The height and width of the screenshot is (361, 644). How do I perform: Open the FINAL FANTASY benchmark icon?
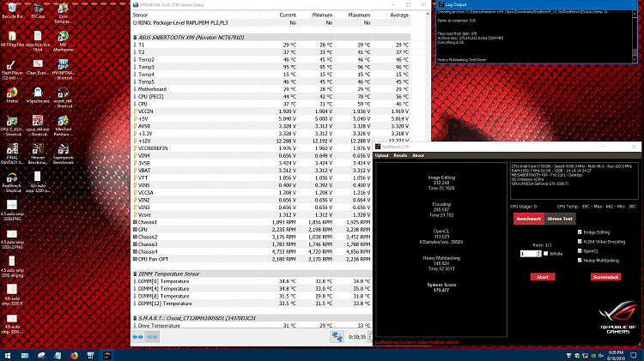(x=12, y=153)
